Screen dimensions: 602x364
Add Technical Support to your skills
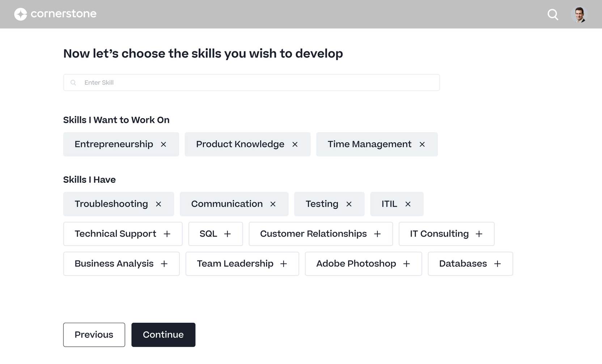tap(167, 234)
